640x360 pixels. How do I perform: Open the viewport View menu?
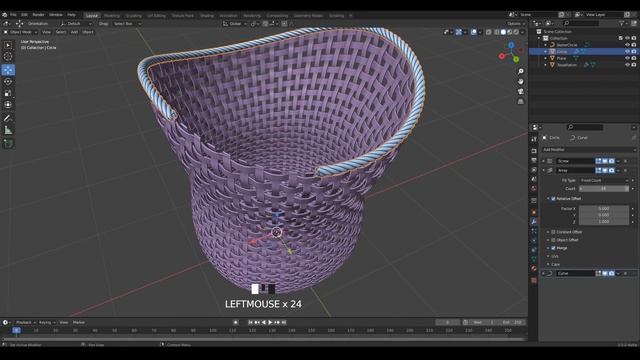point(46,32)
